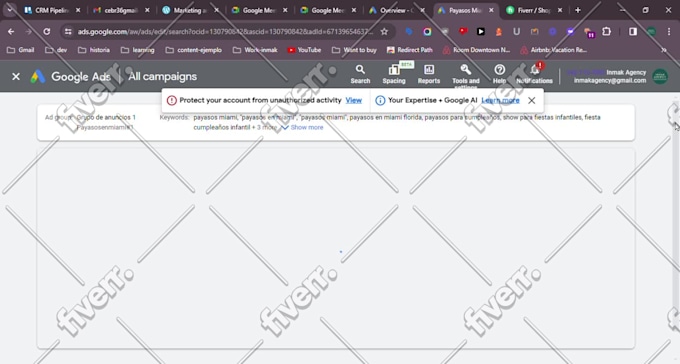Click the red YouTube-style extension icon
The height and width of the screenshot is (364, 680).
463,31
